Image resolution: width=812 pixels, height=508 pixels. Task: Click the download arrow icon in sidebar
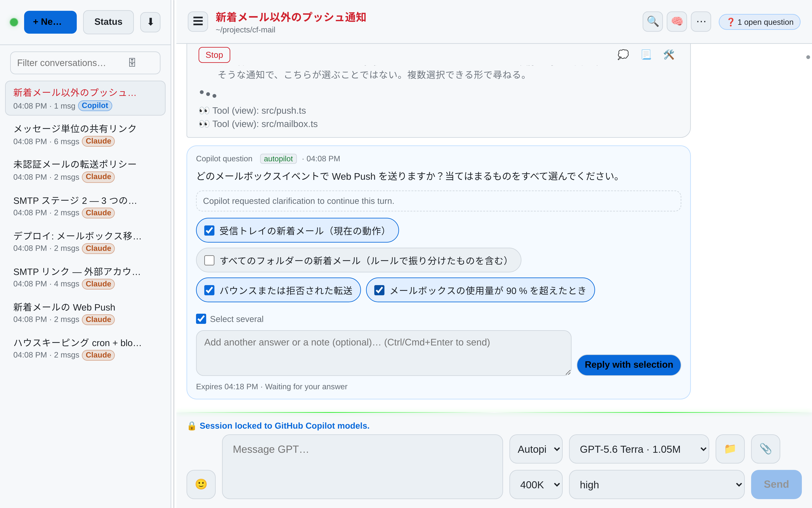[150, 22]
